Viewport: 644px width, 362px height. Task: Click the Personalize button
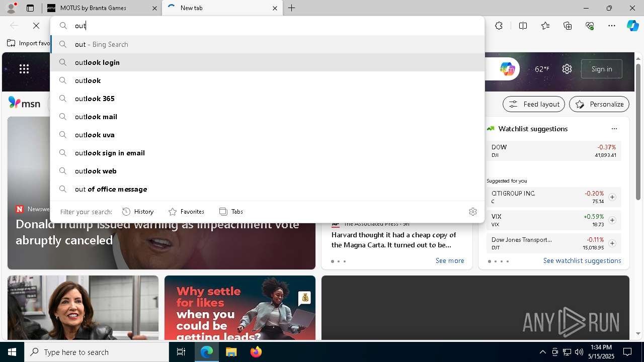(x=599, y=104)
